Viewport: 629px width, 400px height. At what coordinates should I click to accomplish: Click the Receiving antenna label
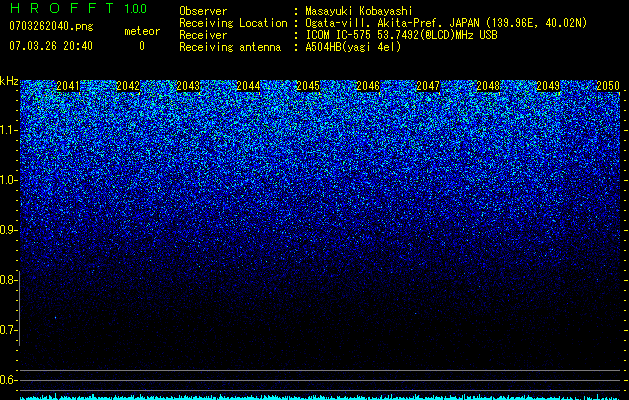pos(230,47)
